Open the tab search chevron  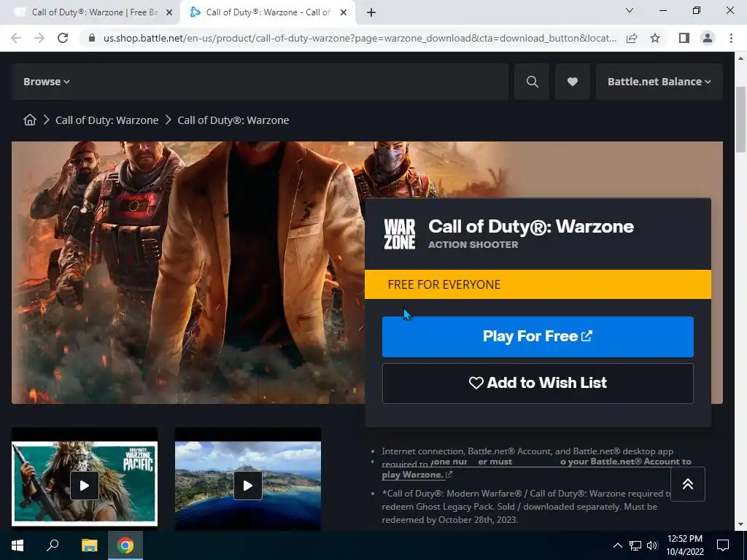pyautogui.click(x=630, y=10)
